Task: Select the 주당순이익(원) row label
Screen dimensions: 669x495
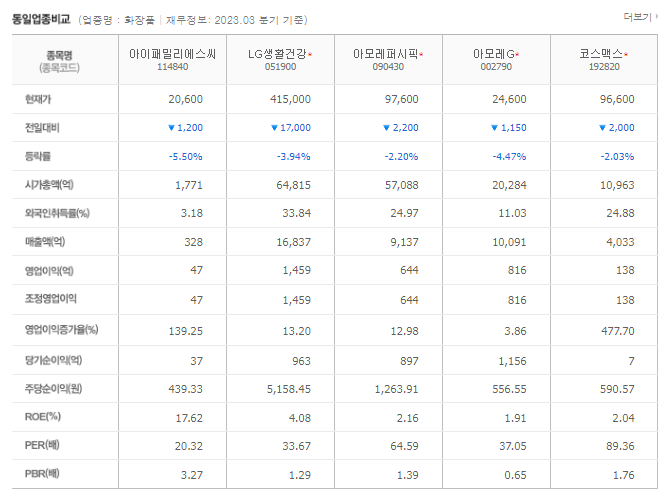Action: click(x=53, y=389)
